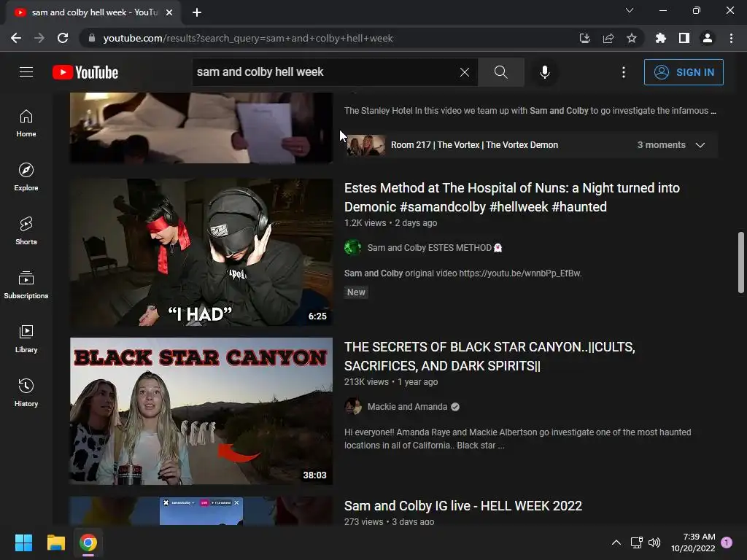Play the Black Star Canyon thumbnail

pyautogui.click(x=201, y=411)
